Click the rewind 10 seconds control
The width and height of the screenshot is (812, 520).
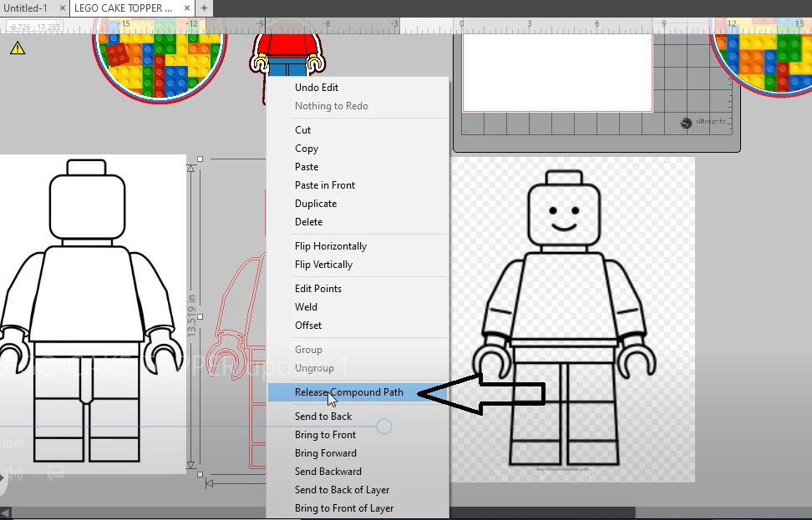pos(501,473)
